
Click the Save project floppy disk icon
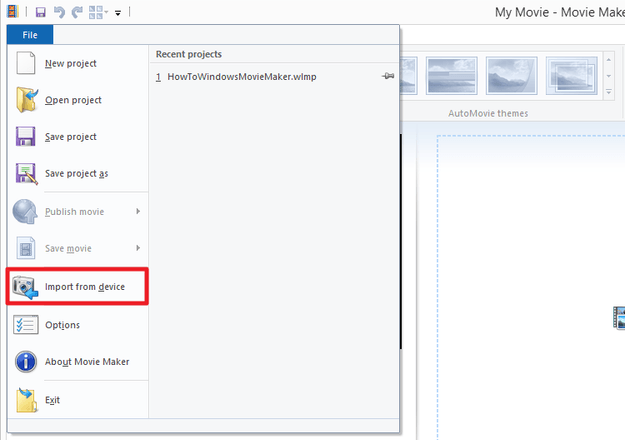[26, 136]
